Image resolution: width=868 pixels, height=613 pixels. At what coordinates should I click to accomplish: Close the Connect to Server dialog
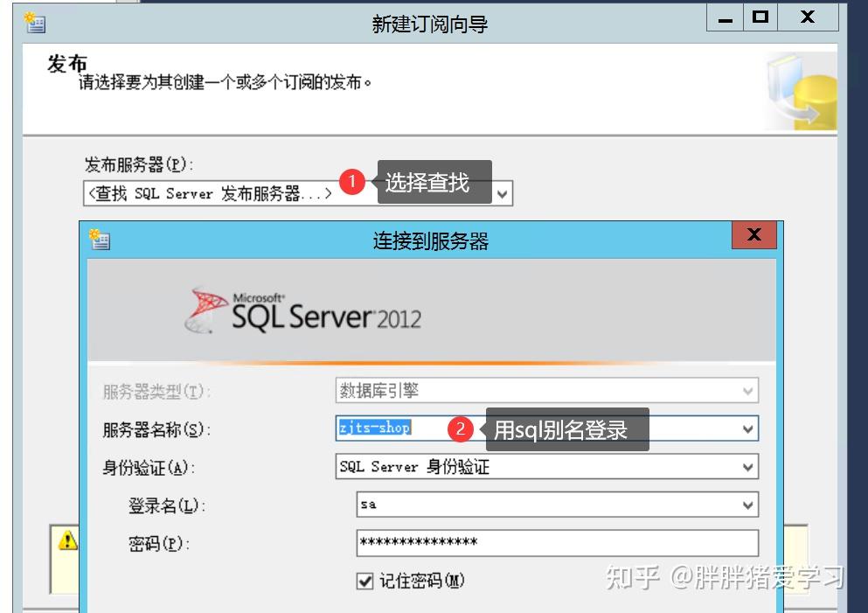click(x=753, y=235)
